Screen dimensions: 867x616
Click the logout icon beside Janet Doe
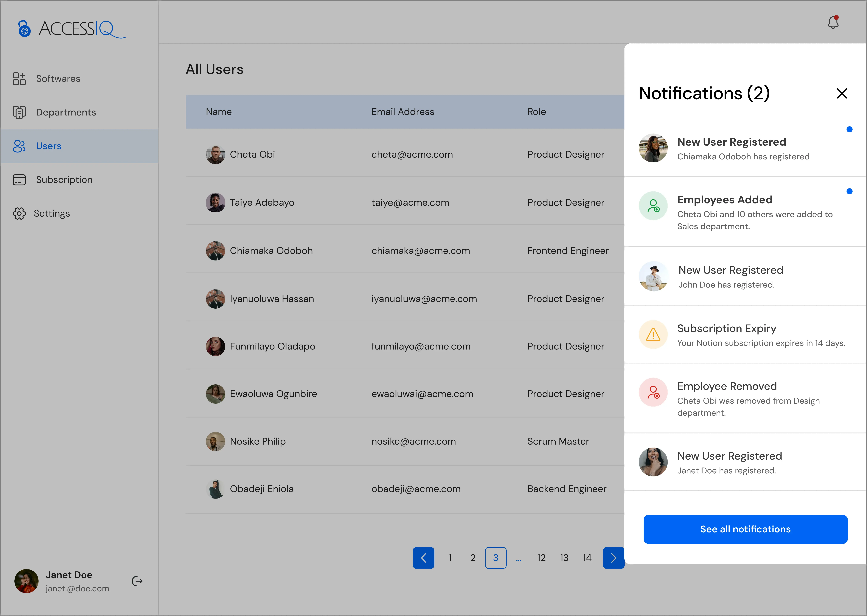137,581
